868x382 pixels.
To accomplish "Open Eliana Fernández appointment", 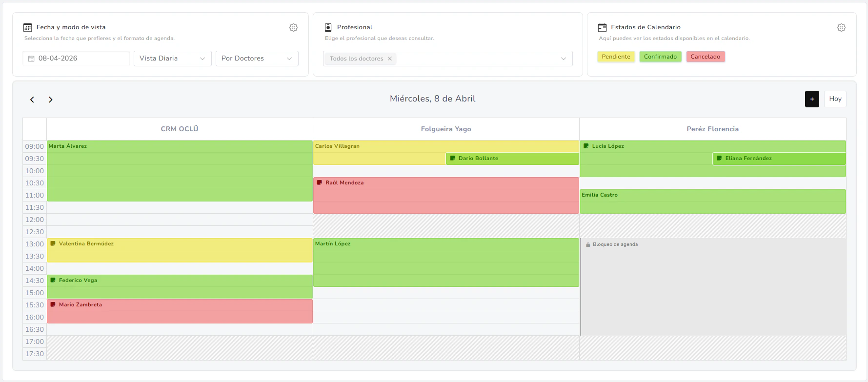I will [779, 159].
